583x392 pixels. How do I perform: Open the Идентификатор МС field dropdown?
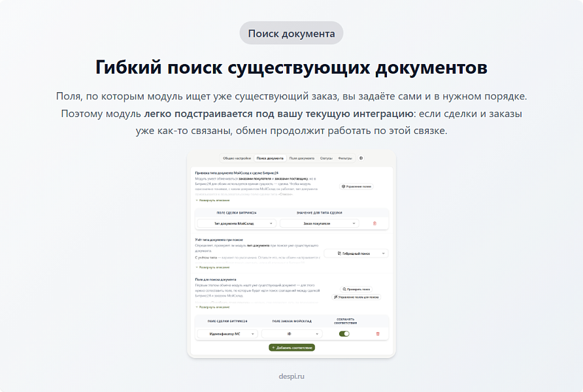227,334
